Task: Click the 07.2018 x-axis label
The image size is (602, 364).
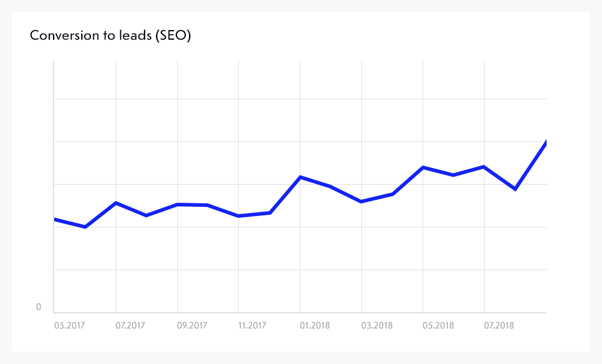Action: [x=498, y=325]
